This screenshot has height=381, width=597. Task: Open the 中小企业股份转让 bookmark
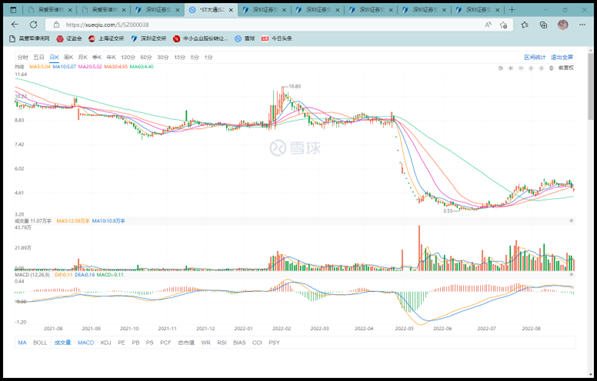[200, 38]
